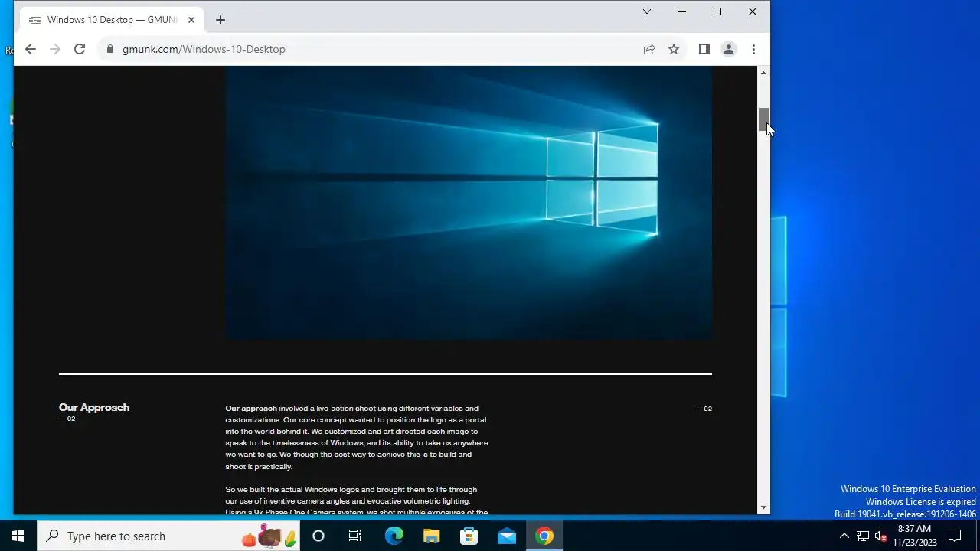Show hidden system tray icons
Viewport: 980px width, 551px height.
point(844,536)
